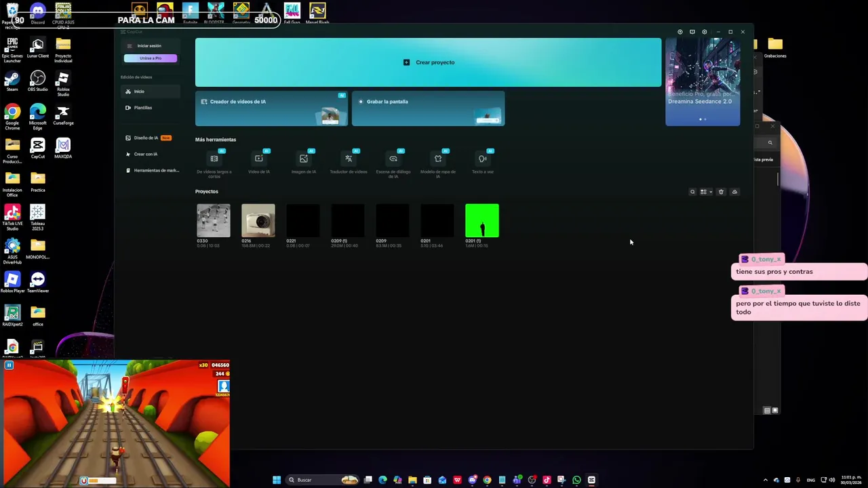Click the Crear proyecto banner

tap(428, 62)
